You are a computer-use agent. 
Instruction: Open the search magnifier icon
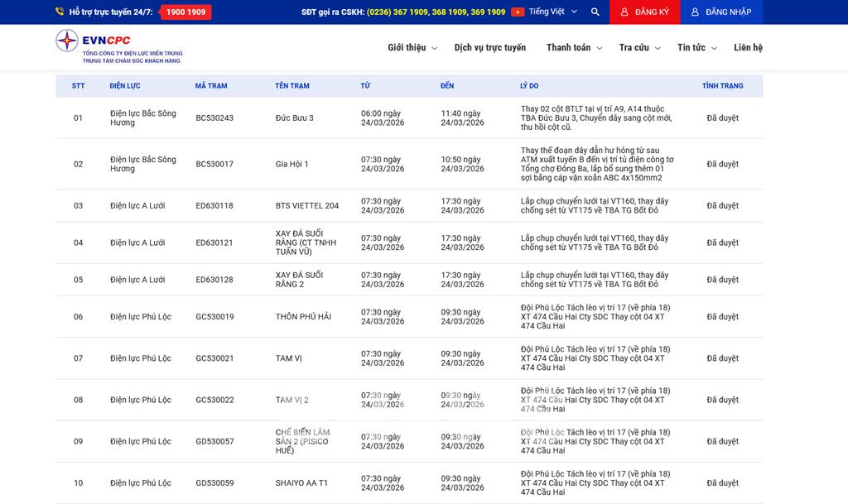point(595,12)
